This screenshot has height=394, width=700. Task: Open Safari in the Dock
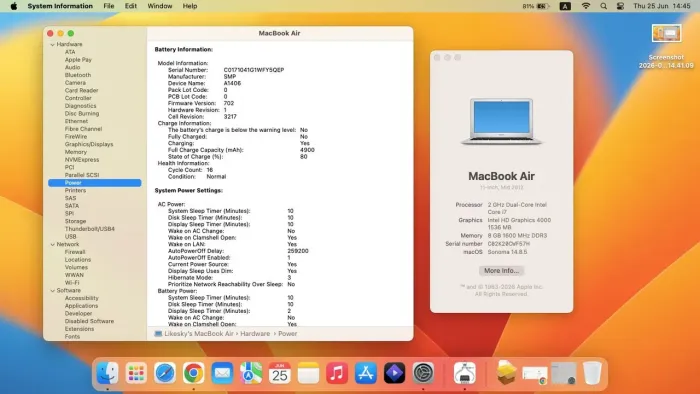pos(165,373)
